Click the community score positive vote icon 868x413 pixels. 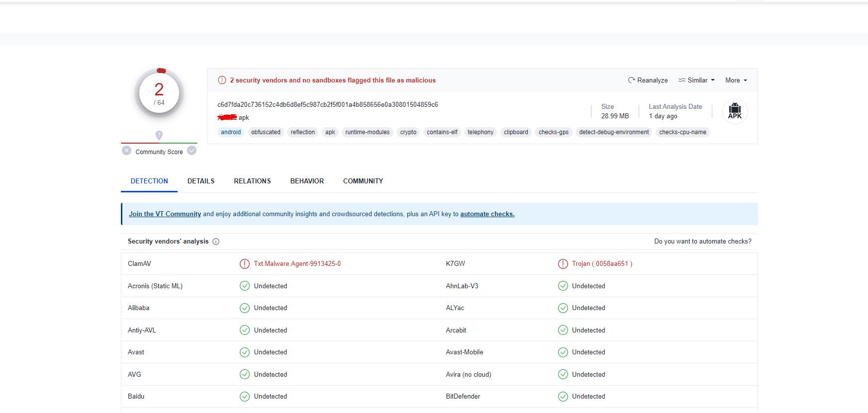(192, 150)
